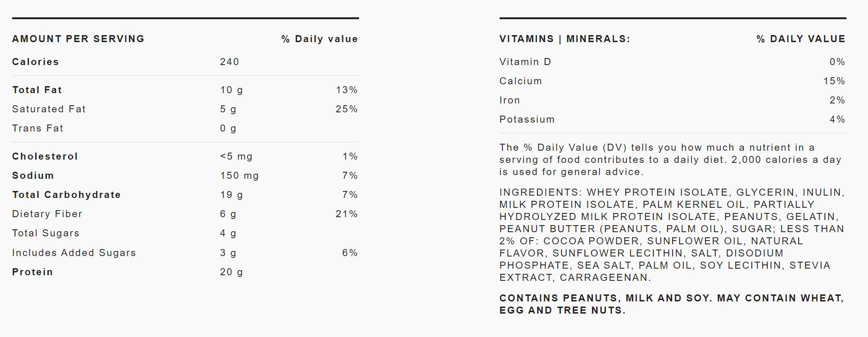Click the INGREDIENTS paragraph text
This screenshot has width=868, height=337.
pos(671,235)
